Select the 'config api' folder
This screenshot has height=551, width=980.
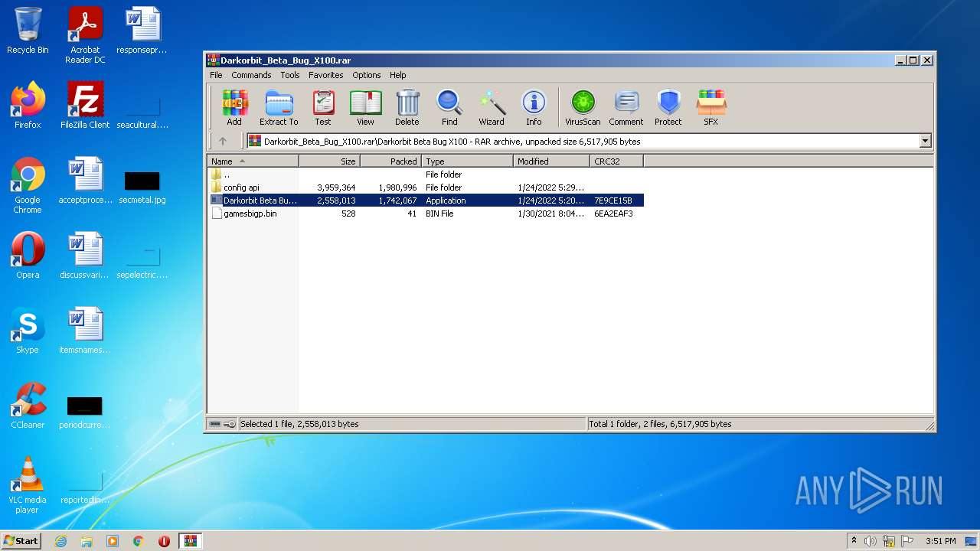[425, 187]
